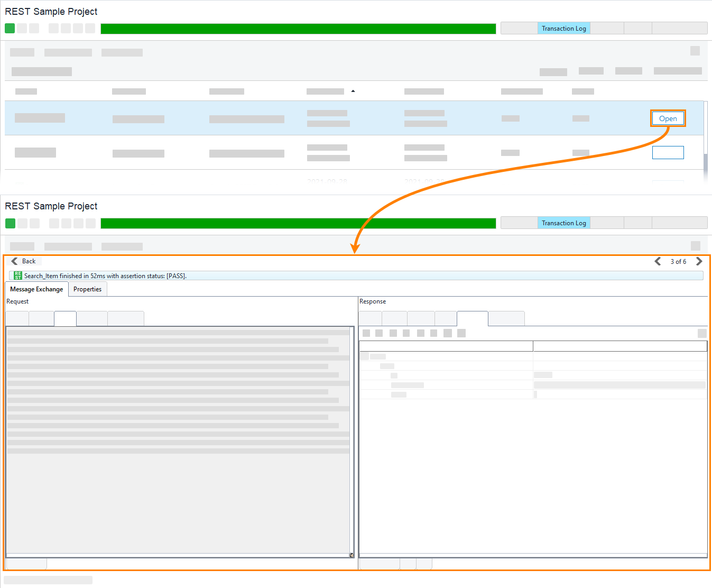Select the fourth icon in the Response panel toolbar
This screenshot has width=712, height=588.
[406, 333]
